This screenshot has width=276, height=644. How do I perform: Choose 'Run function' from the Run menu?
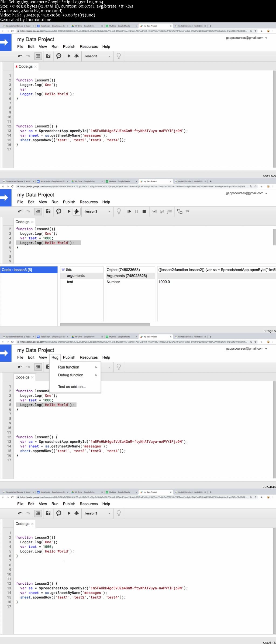click(75, 367)
